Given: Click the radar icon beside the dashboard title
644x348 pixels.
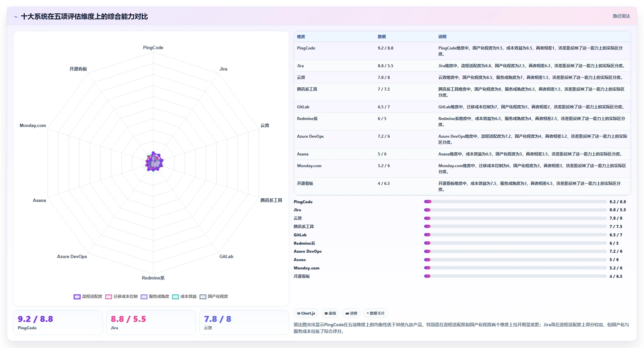Looking at the screenshot, I should [16, 17].
